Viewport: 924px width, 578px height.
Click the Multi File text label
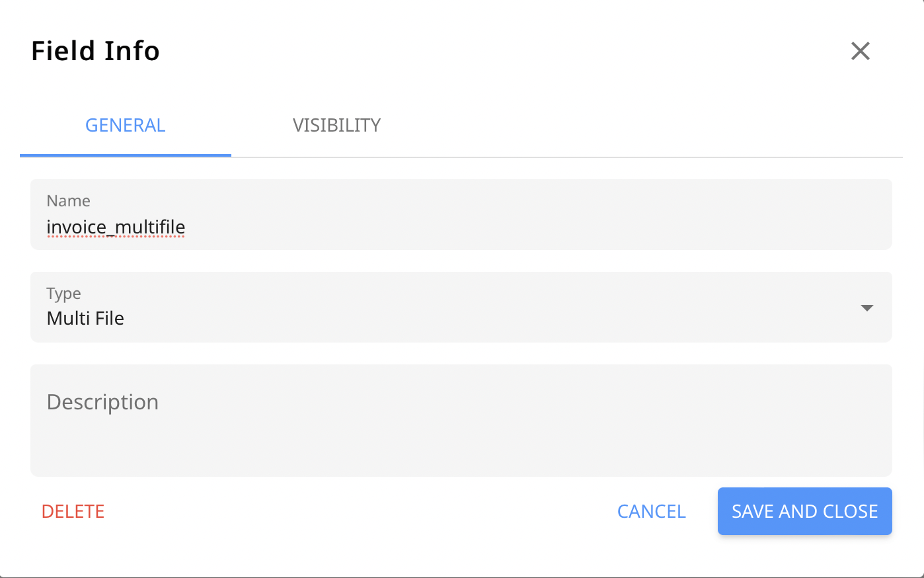tap(85, 318)
